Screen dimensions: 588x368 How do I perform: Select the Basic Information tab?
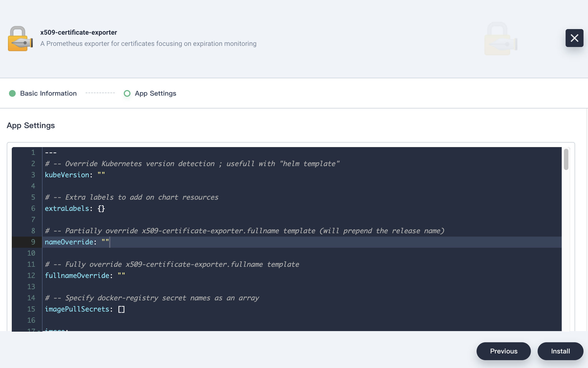(48, 93)
